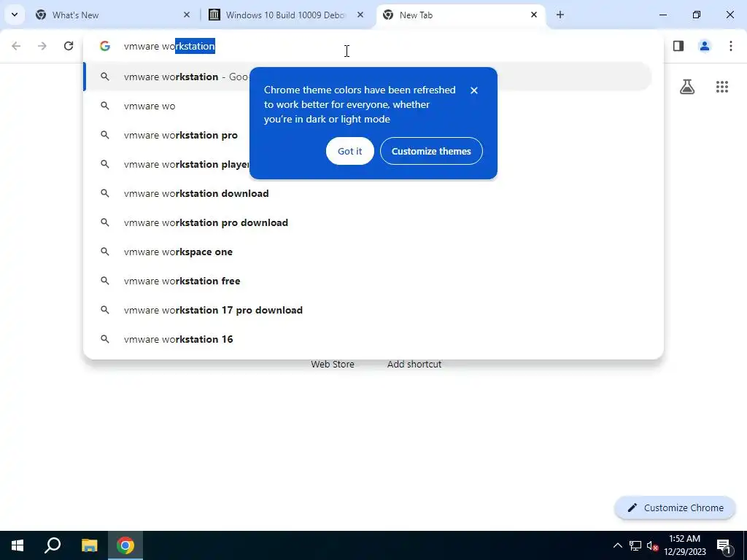Reload the page with refresh icon

[x=69, y=46]
